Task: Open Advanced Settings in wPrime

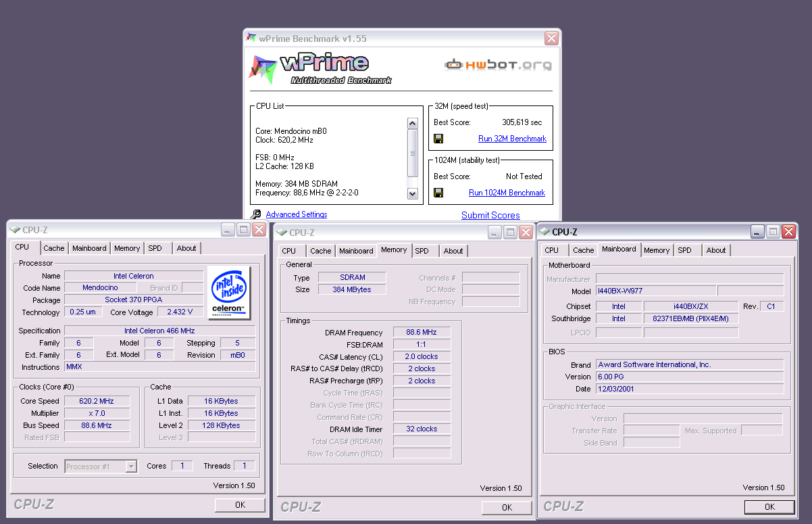Action: [x=297, y=214]
